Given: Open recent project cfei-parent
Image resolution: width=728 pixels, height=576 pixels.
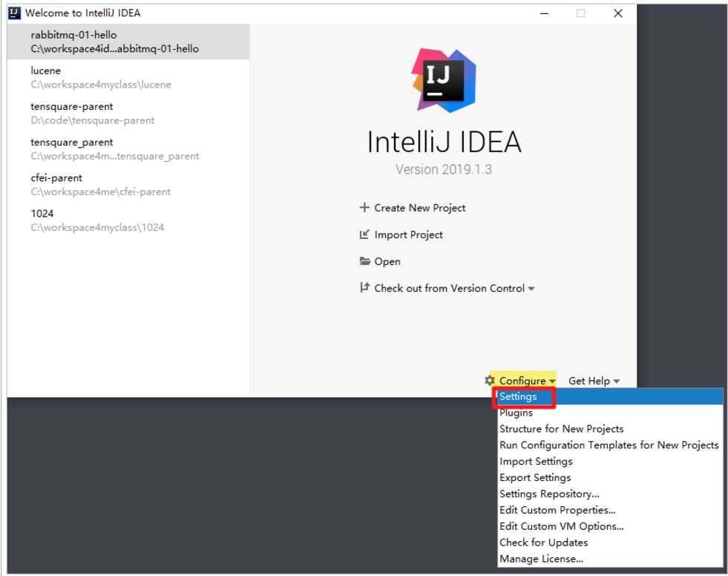Looking at the screenshot, I should [128, 185].
